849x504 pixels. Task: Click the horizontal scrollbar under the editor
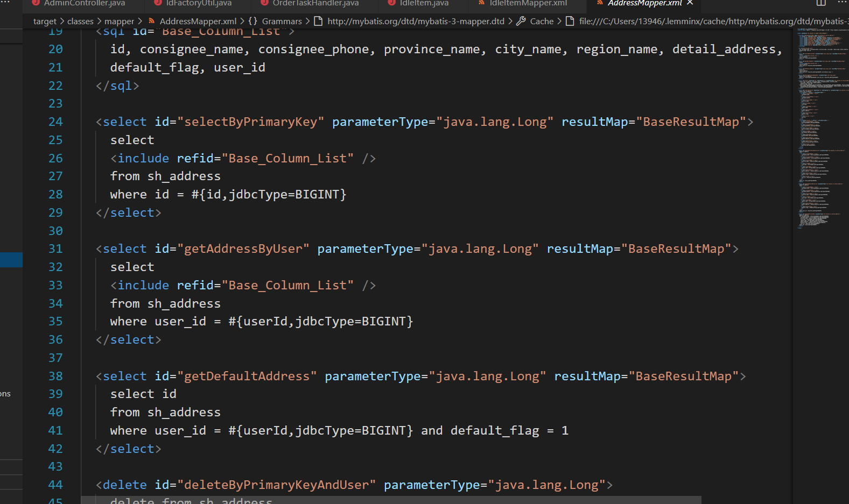coord(391,500)
